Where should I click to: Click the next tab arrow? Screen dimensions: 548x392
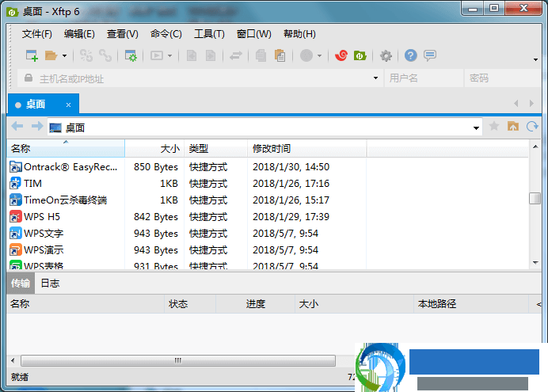[531, 104]
